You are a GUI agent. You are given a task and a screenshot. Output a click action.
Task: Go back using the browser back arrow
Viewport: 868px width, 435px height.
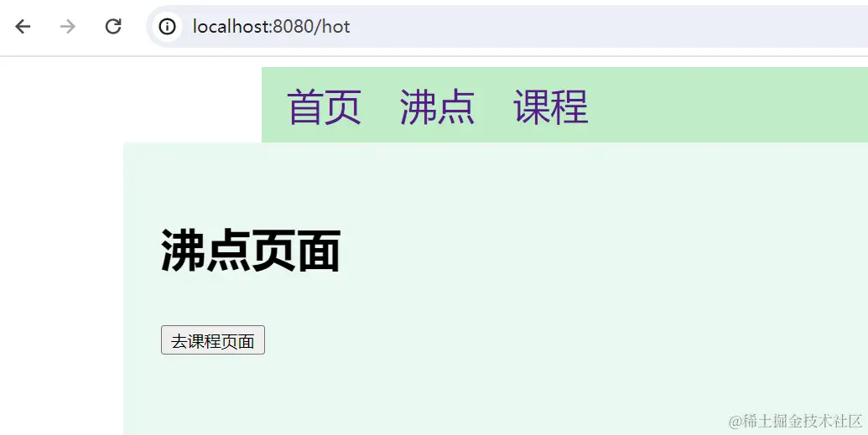(x=23, y=27)
